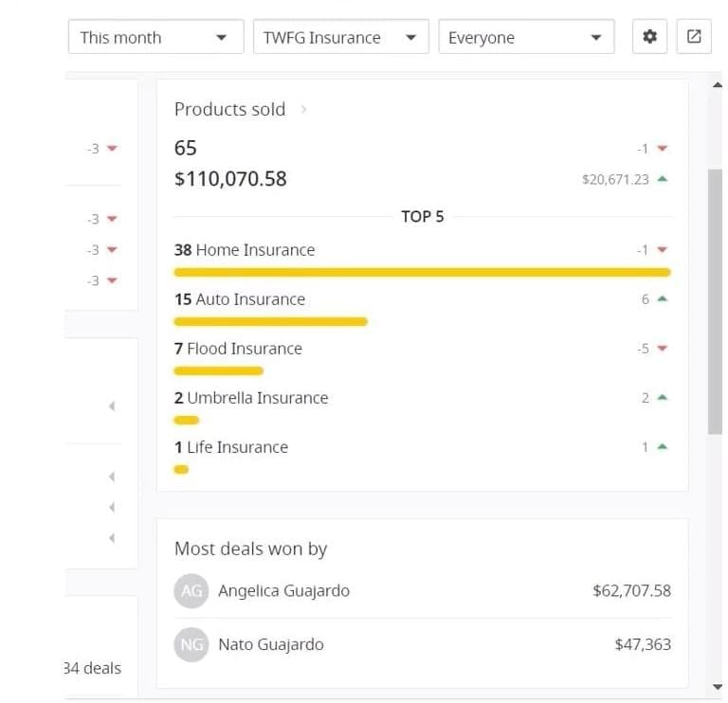Click the chevron next to Products sold
The height and width of the screenshot is (703, 728).
(303, 110)
